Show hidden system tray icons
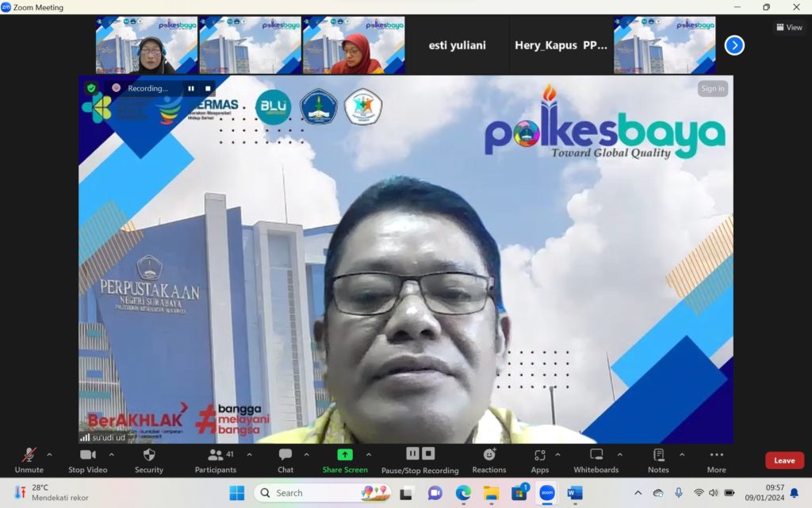The image size is (812, 508). tap(638, 493)
